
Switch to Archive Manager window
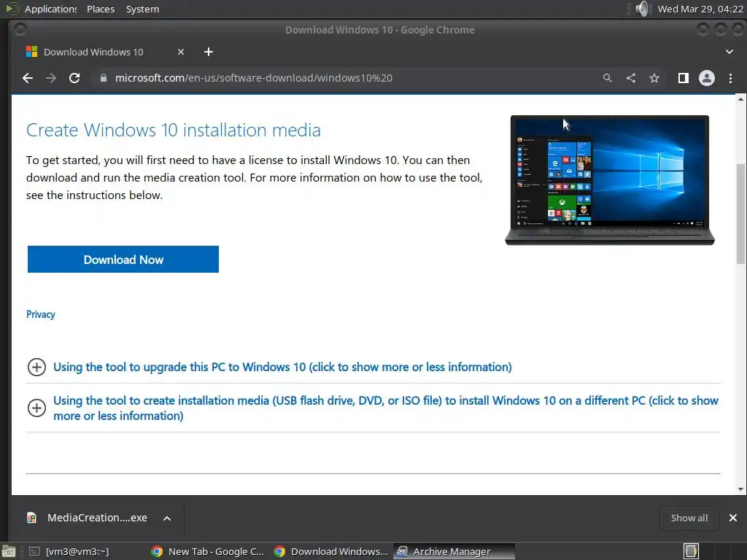point(454,551)
